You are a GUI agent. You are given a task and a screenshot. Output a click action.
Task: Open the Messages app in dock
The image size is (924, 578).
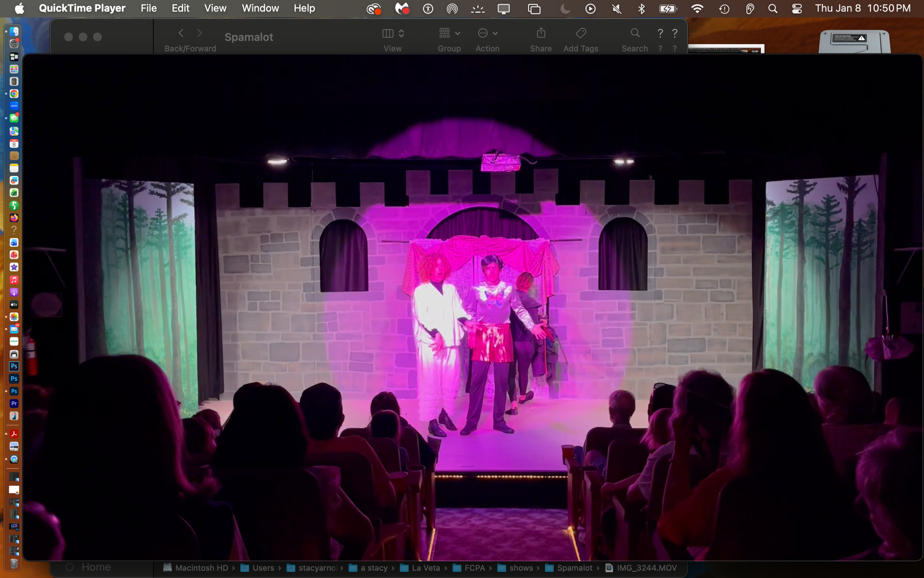pyautogui.click(x=14, y=118)
